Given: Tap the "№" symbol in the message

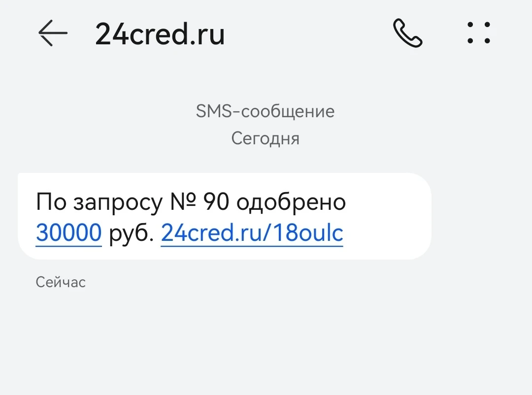Looking at the screenshot, I should [182, 202].
